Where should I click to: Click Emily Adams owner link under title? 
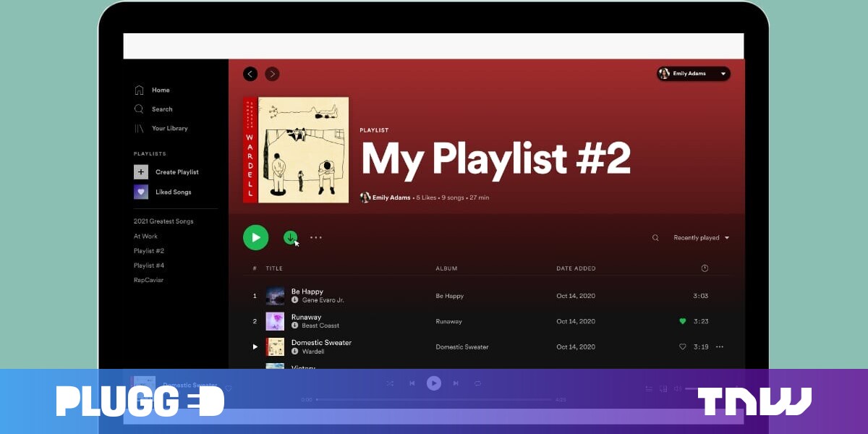pyautogui.click(x=391, y=197)
